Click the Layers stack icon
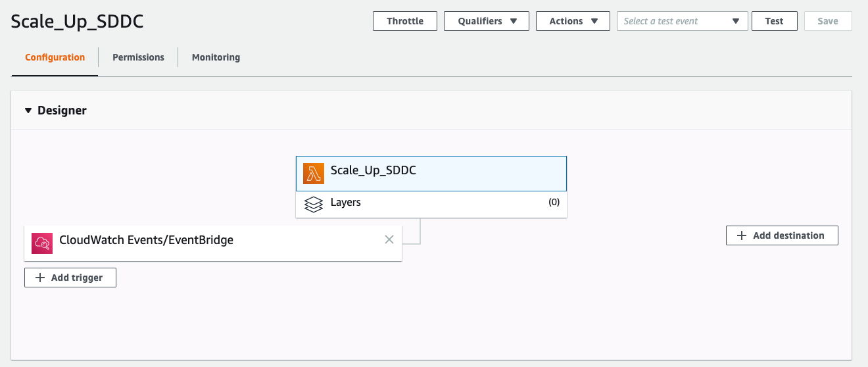This screenshot has width=868, height=367. point(314,204)
